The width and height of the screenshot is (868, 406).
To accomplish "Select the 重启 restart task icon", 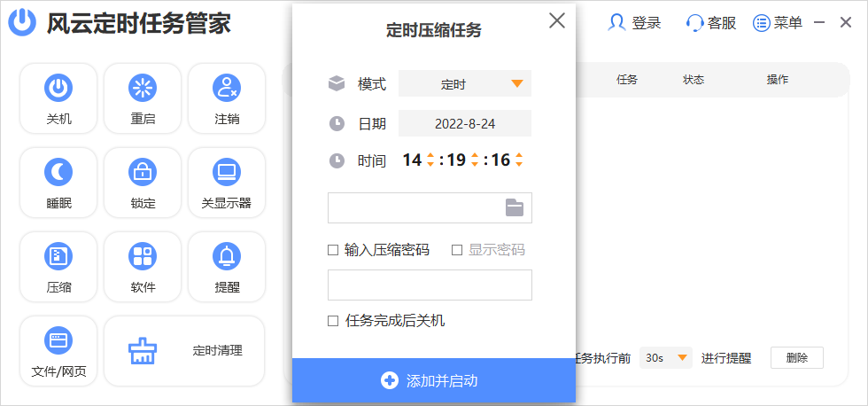I will click(143, 88).
